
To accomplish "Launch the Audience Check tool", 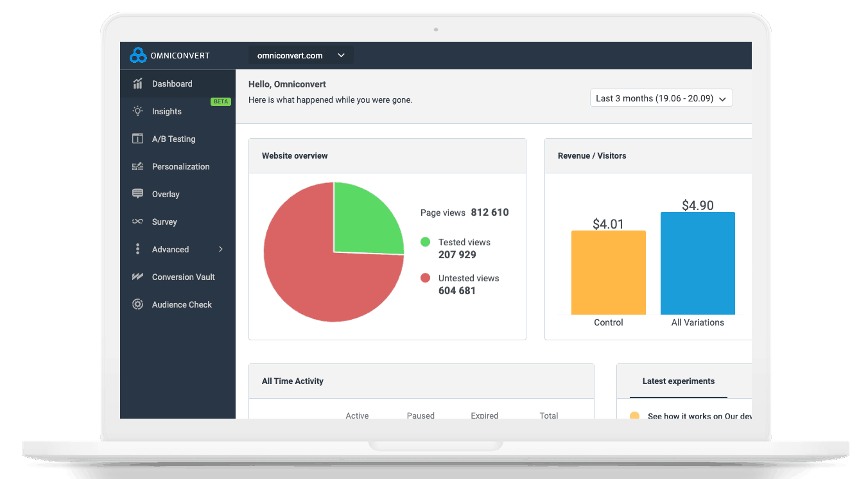I will click(x=182, y=304).
